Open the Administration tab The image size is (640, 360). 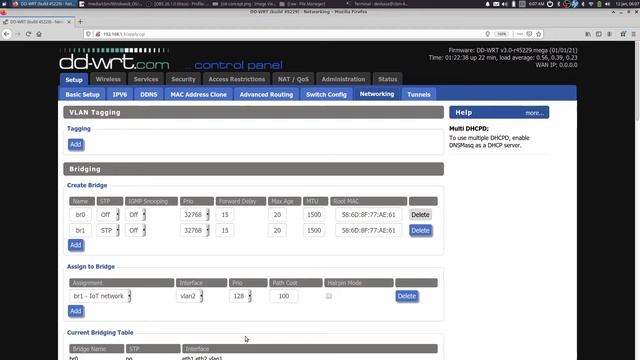343,79
